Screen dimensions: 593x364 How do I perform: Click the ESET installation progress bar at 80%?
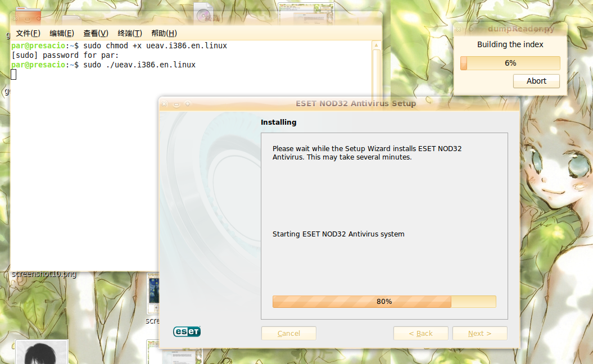(384, 302)
